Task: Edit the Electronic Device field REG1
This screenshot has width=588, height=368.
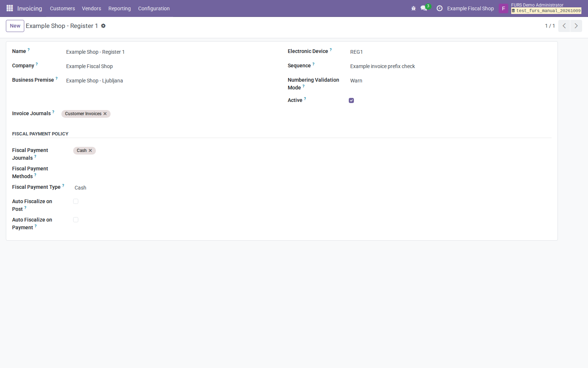Action: (x=451, y=52)
